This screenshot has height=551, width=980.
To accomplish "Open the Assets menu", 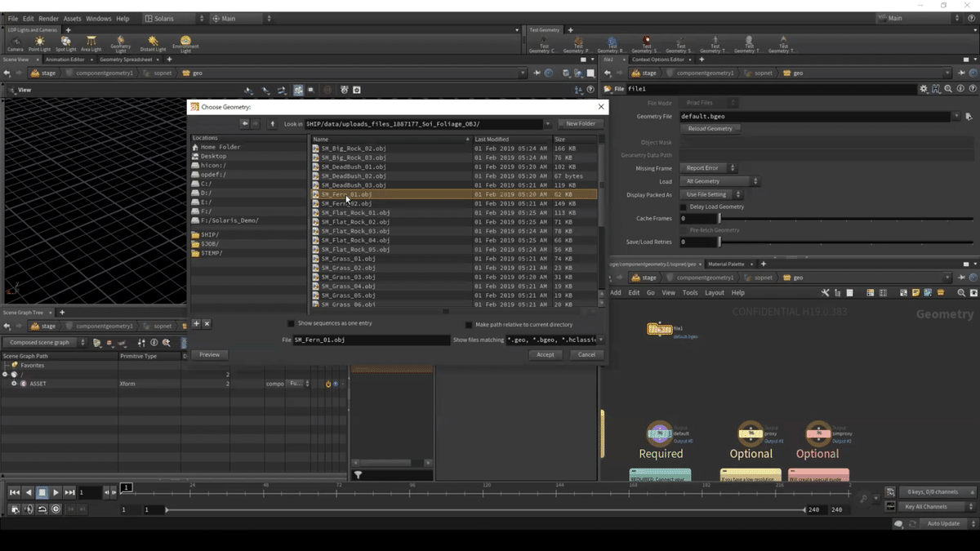I will [72, 18].
